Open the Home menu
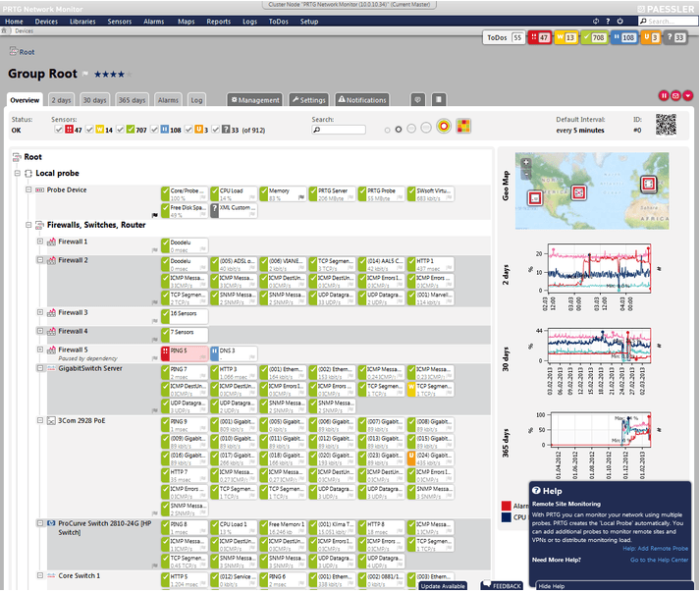Image resolution: width=700 pixels, height=593 pixels. [14, 22]
